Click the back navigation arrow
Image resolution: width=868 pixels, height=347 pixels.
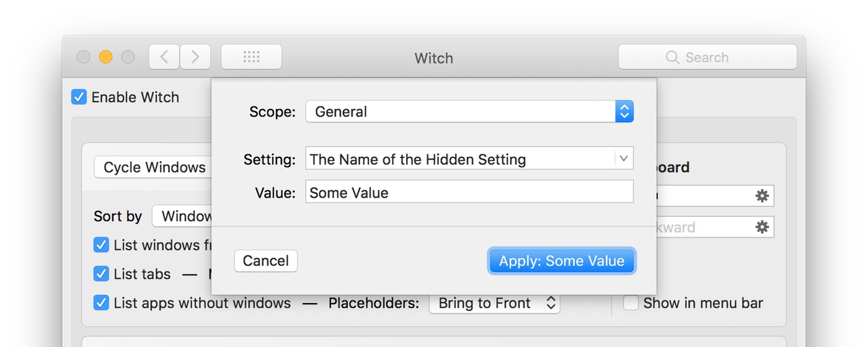pos(164,57)
